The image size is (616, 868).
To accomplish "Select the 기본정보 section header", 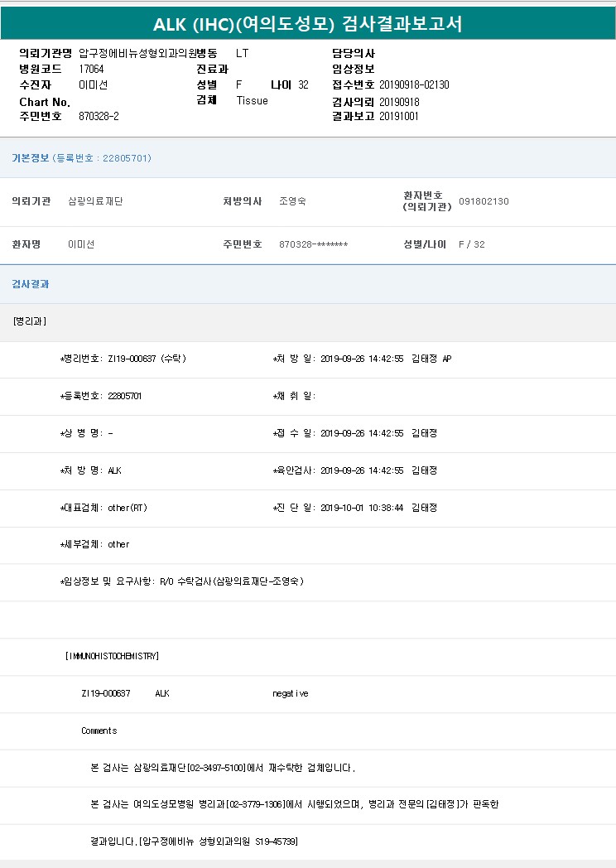I will pos(30,158).
